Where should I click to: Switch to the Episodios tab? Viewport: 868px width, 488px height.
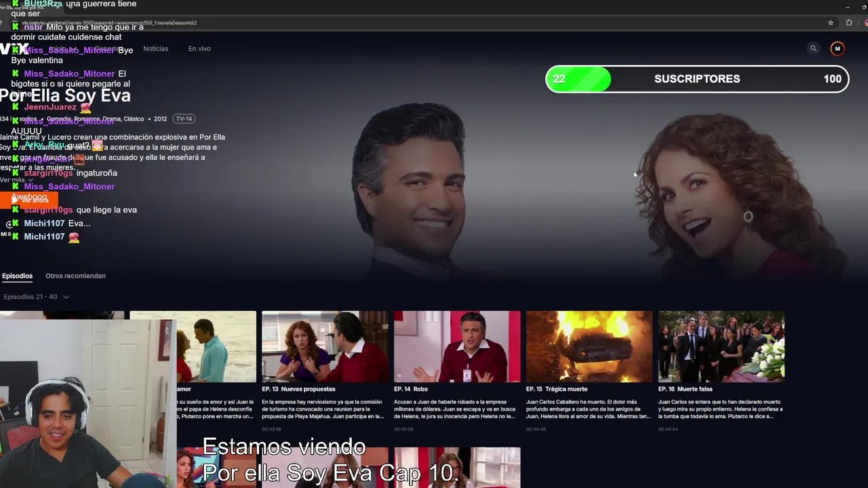pyautogui.click(x=17, y=276)
